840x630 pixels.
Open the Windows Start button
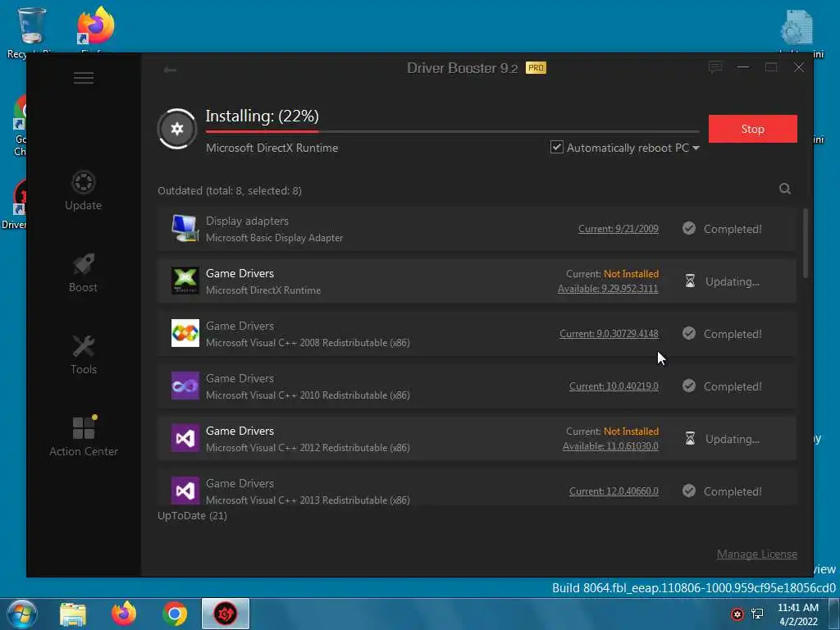[22, 614]
